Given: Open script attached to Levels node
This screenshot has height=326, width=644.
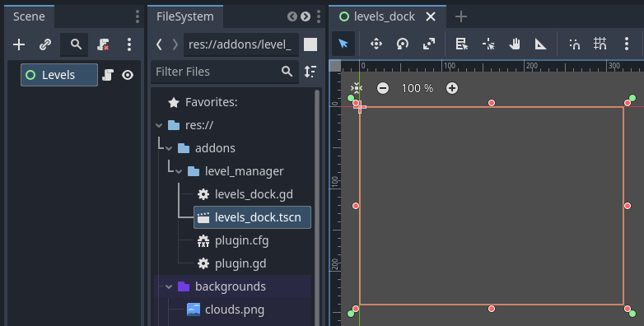Looking at the screenshot, I should (108, 75).
